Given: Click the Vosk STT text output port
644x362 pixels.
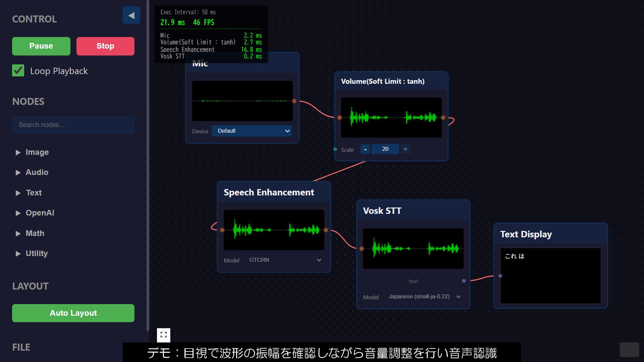Looking at the screenshot, I should [464, 281].
